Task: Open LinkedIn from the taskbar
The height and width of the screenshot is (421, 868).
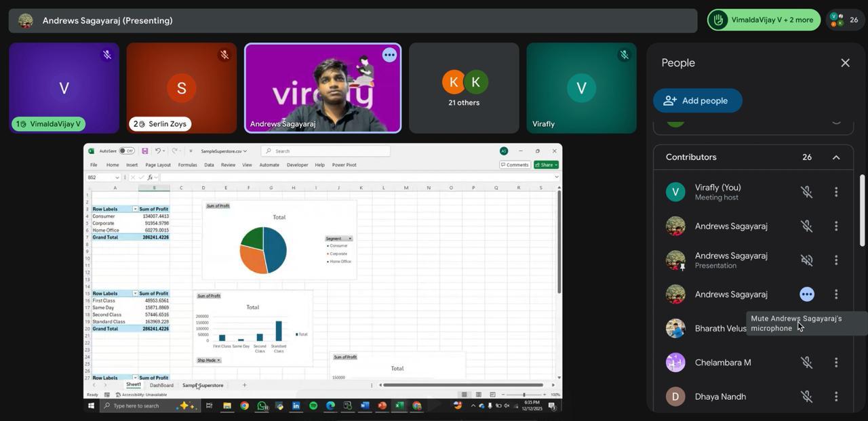Action: pos(296,405)
